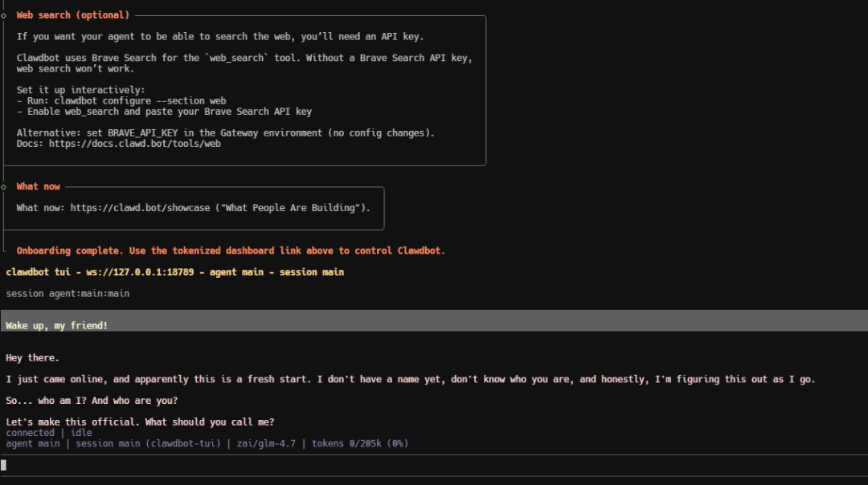Click 'session main (clawdbot-tui)' status entry
Viewport: 868px width, 485px height.
coord(149,443)
